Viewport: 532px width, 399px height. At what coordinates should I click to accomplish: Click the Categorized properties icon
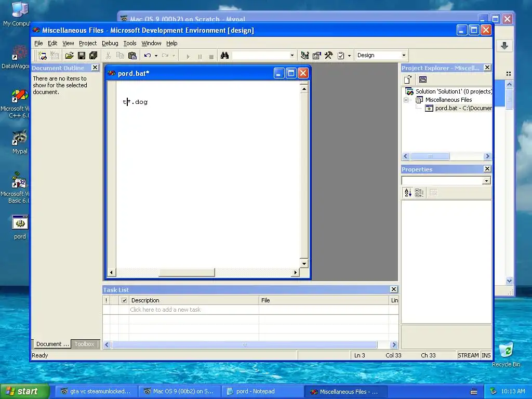419,193
